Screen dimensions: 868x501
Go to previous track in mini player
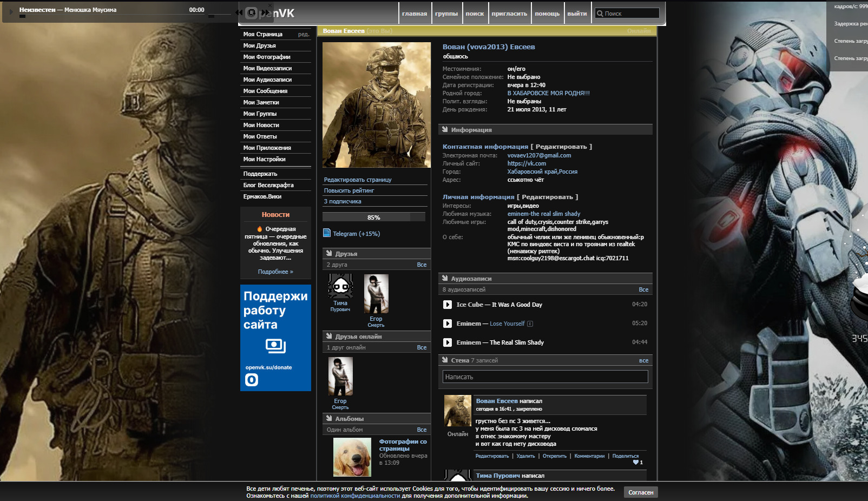click(x=239, y=12)
